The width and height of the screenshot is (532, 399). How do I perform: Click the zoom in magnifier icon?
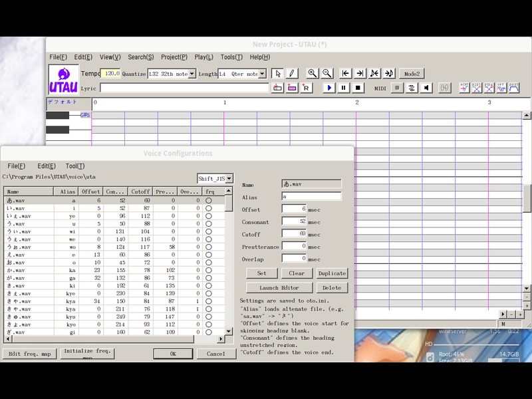[x=311, y=74]
